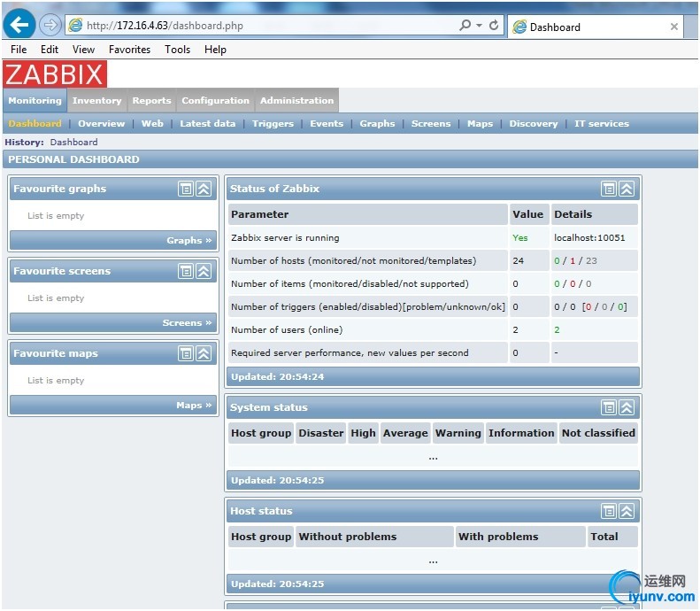Click the 'localhost:10051' details text
The height and width of the screenshot is (611, 700).
pos(589,238)
